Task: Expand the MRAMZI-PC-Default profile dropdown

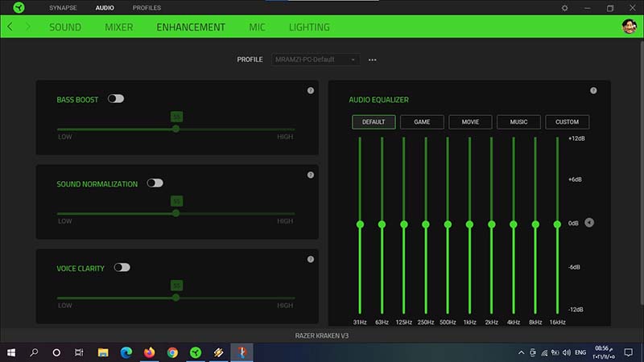Action: pyautogui.click(x=316, y=60)
